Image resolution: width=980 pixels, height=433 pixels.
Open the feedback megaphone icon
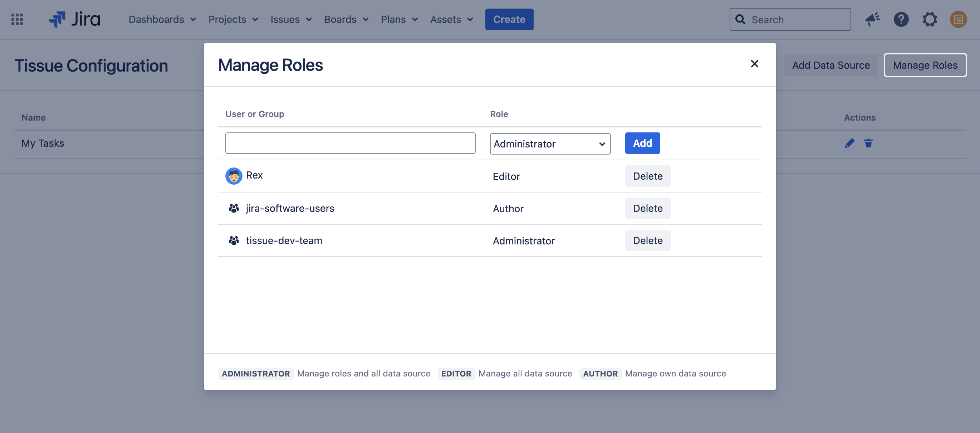[x=872, y=19]
